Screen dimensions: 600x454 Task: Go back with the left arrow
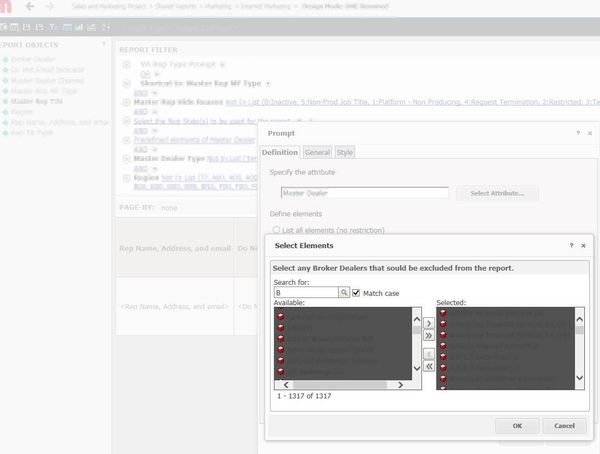pyautogui.click(x=30, y=7)
